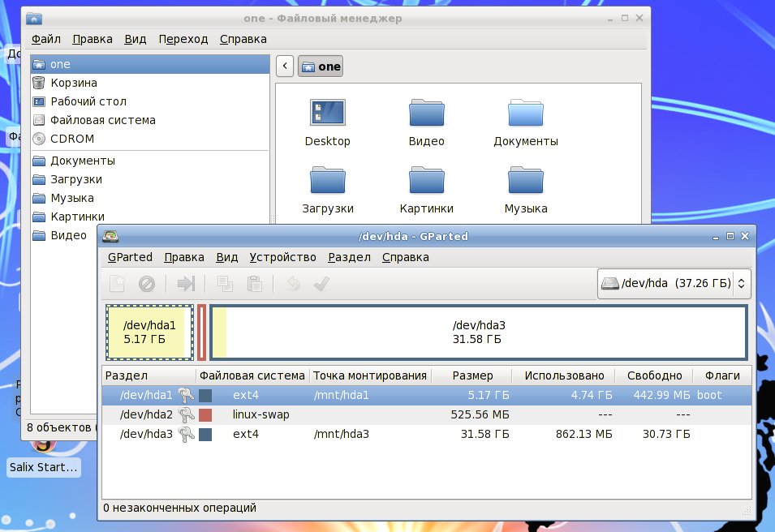Select Файловая система in the sidebar
The width and height of the screenshot is (775, 532).
(150, 120)
